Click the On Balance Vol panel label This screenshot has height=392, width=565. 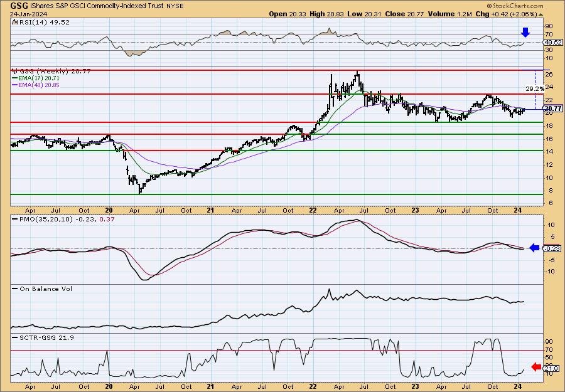pos(42,289)
